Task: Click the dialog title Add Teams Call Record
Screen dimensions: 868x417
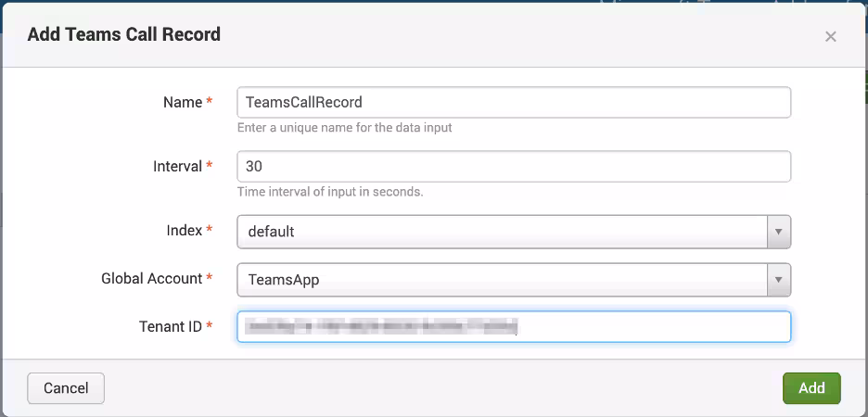Action: coord(124,35)
